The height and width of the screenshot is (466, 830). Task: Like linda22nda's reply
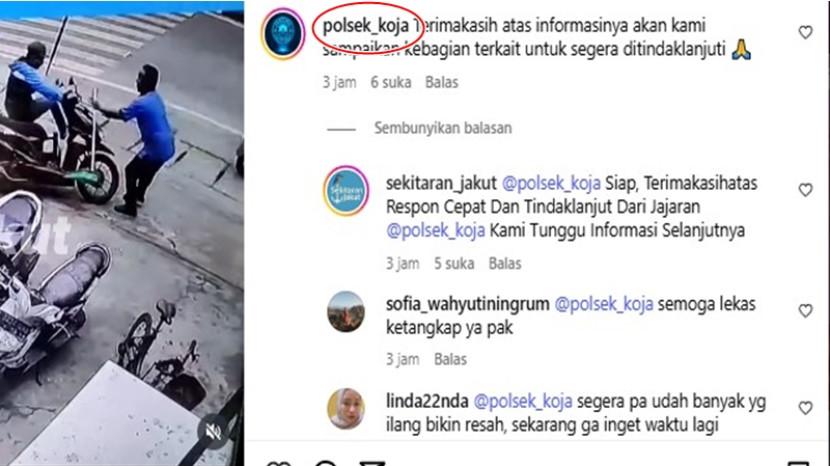tap(805, 408)
